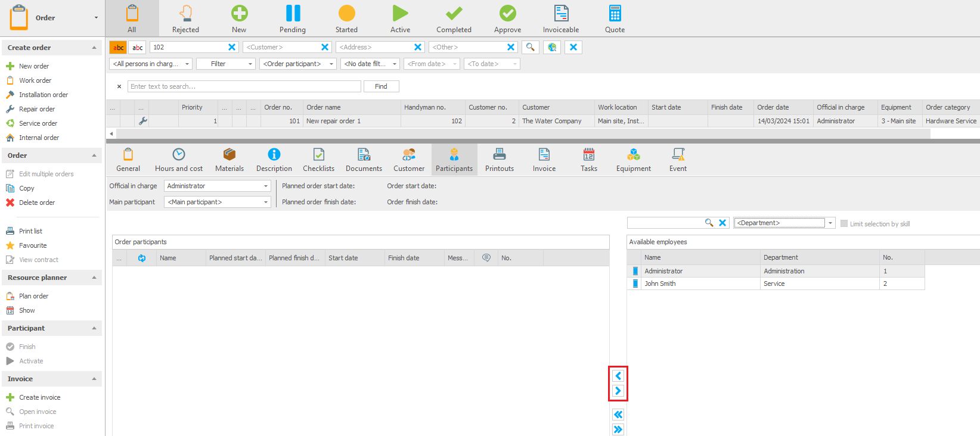
Task: Click the Find button
Action: click(381, 86)
